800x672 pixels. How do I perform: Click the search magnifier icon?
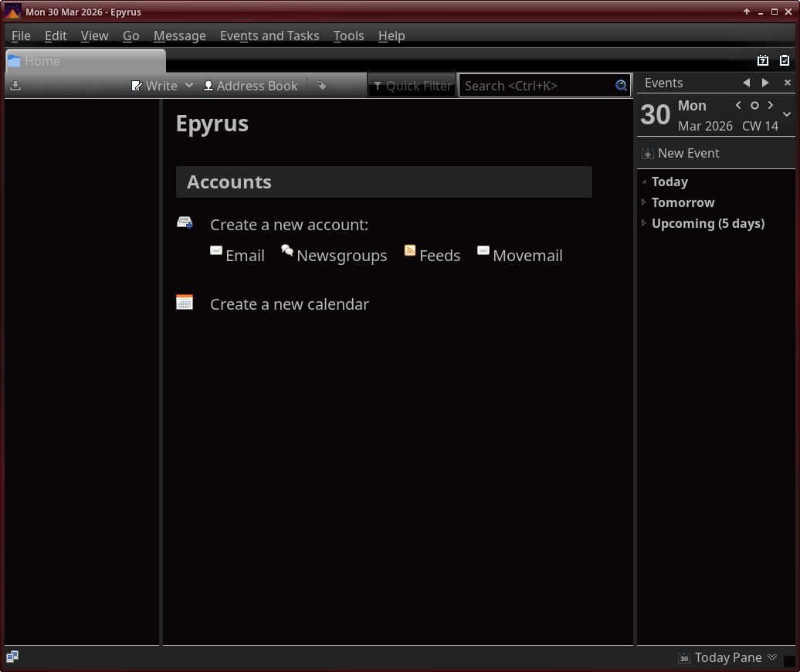[621, 86]
